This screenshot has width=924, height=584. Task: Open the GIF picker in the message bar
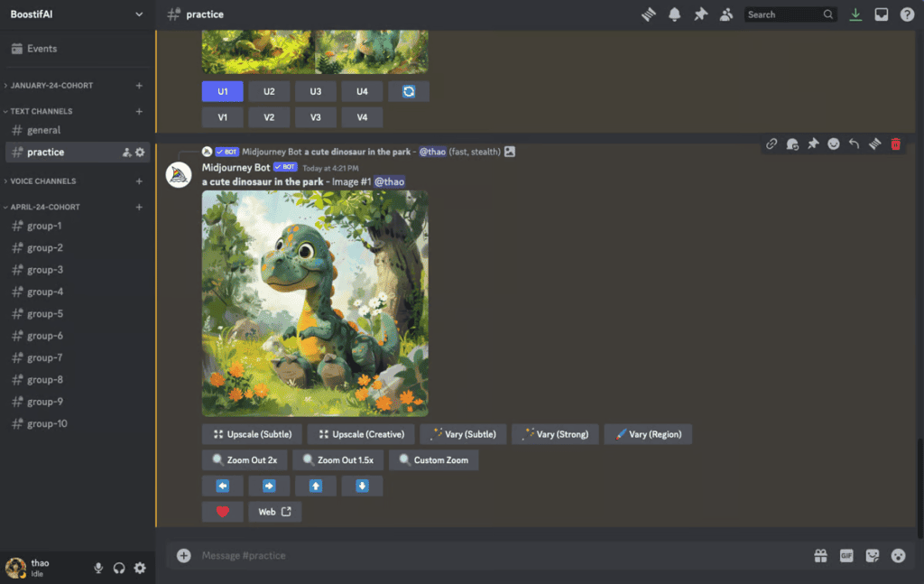coord(846,556)
